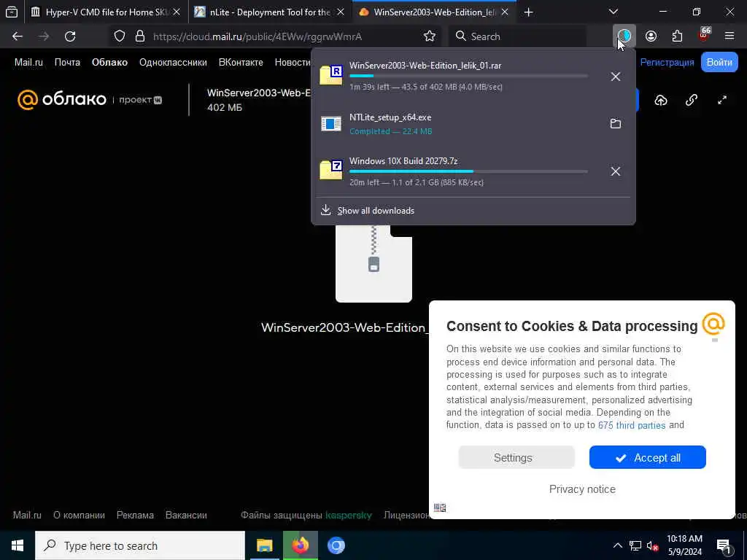Open Одноклассники in the top navigation
The image size is (747, 560).
point(173,63)
